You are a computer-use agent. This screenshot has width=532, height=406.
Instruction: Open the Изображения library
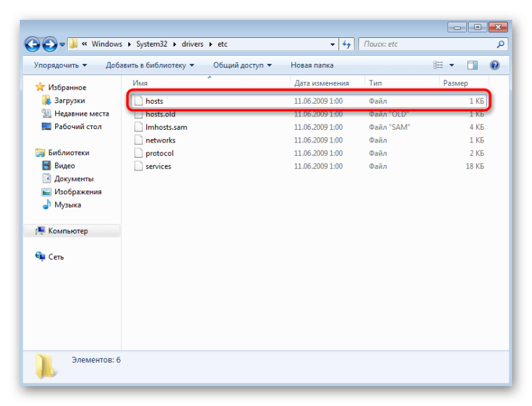click(78, 192)
